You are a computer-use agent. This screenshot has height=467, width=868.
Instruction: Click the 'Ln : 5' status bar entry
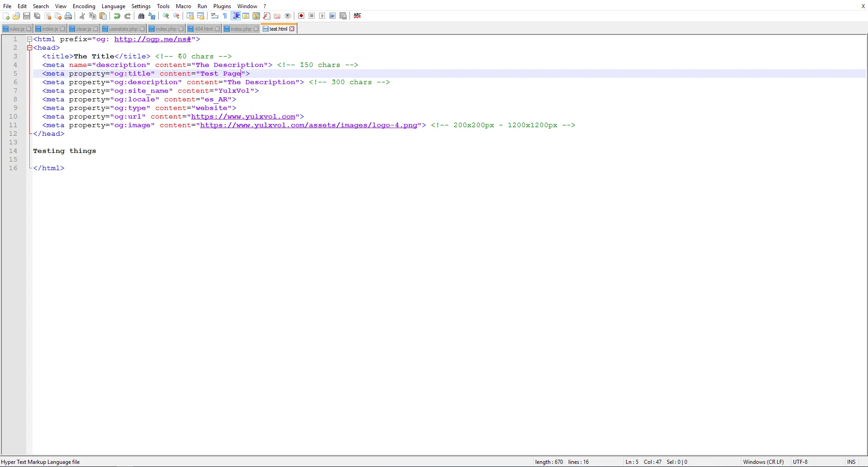[632, 462]
